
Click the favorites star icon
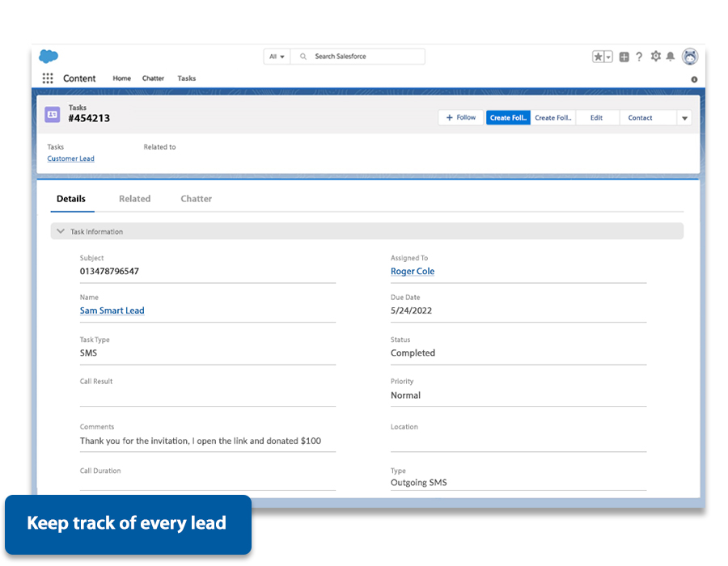coord(598,57)
